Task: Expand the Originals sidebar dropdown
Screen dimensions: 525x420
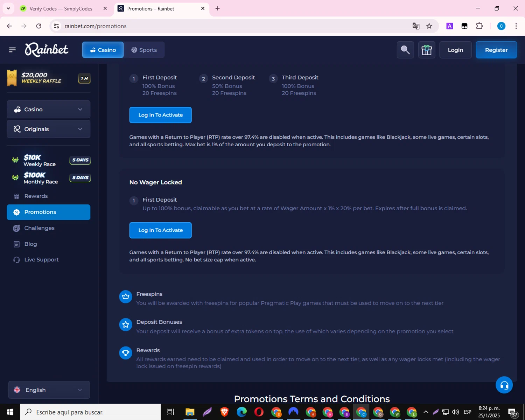Action: pyautogui.click(x=48, y=129)
